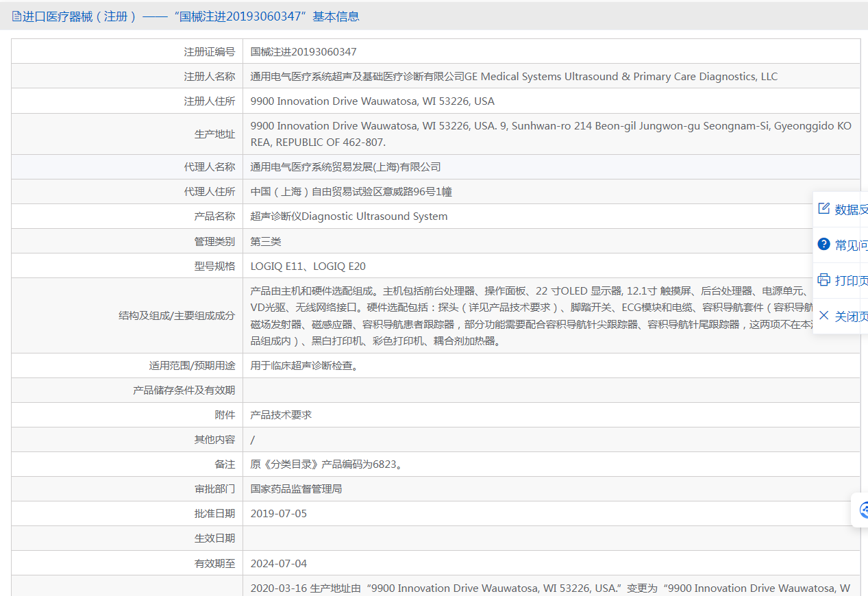Screen dimensions: 868x596
Task: Click the agent address 中国（上海）自由贸易试验区意威路96号1幢
Action: pyautogui.click(x=351, y=192)
